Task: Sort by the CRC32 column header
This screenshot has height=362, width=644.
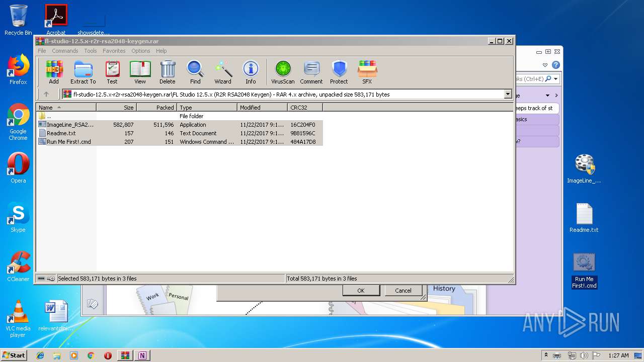Action: (305, 108)
